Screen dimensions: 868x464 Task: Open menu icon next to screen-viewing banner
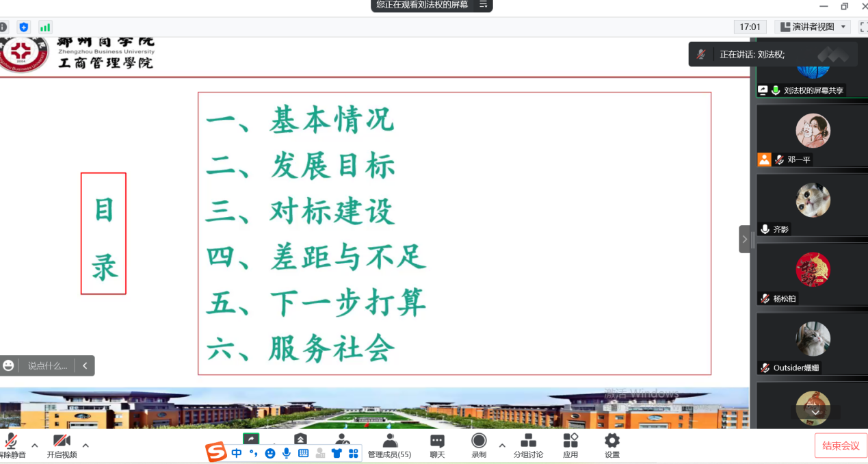tap(483, 5)
